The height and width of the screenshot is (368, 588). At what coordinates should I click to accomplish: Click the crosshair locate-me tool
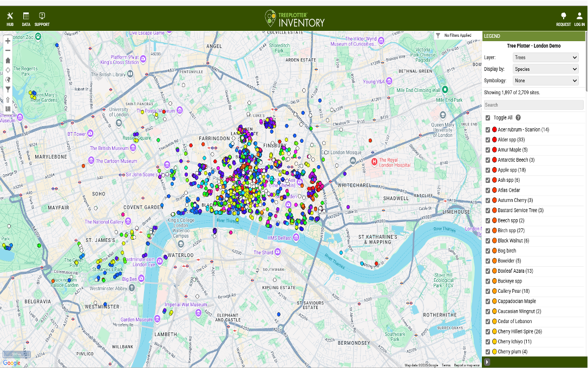coord(8,70)
